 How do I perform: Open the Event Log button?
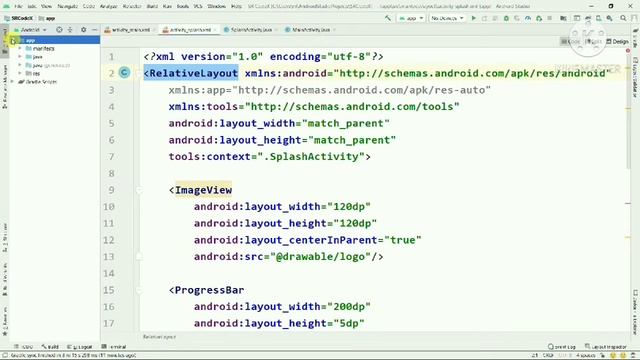[561, 347]
